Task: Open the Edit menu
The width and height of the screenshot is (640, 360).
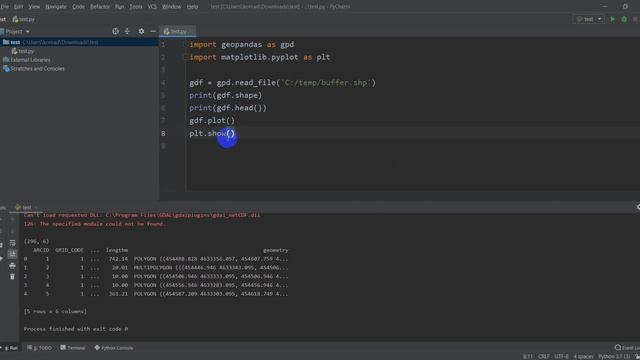Action: coord(18,7)
